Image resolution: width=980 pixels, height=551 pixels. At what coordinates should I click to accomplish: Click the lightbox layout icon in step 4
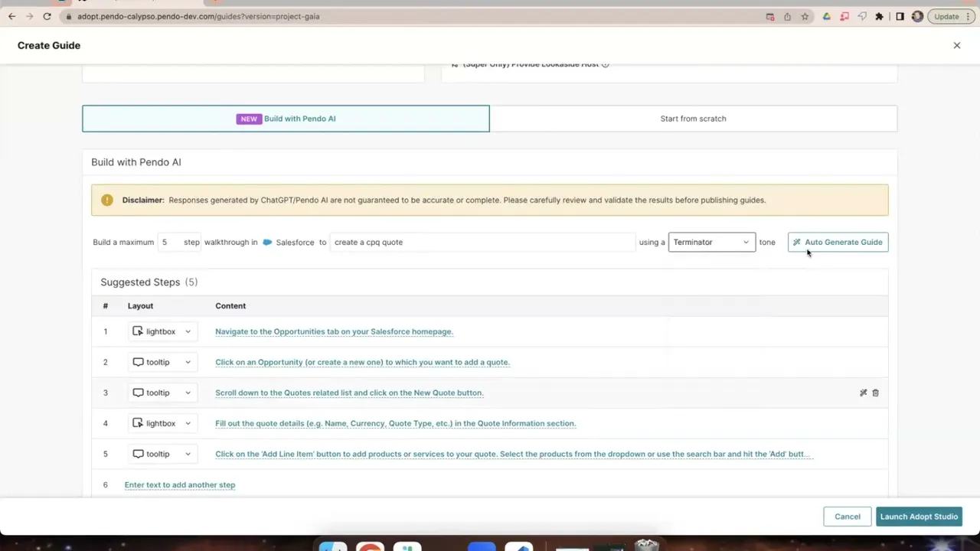[138, 423]
